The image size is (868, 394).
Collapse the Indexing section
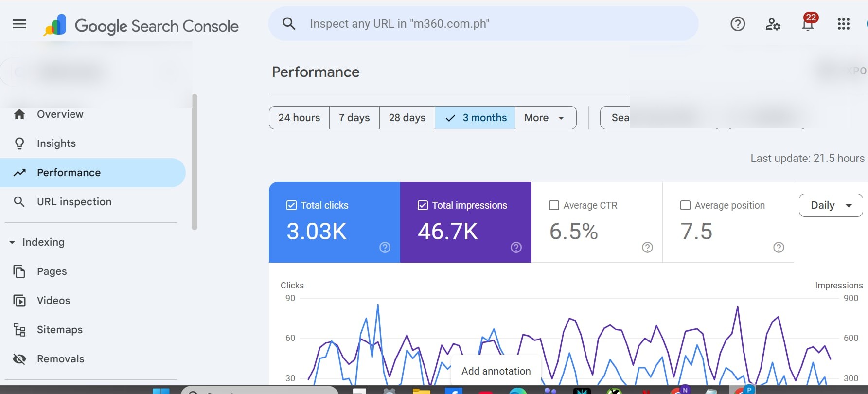(x=12, y=242)
